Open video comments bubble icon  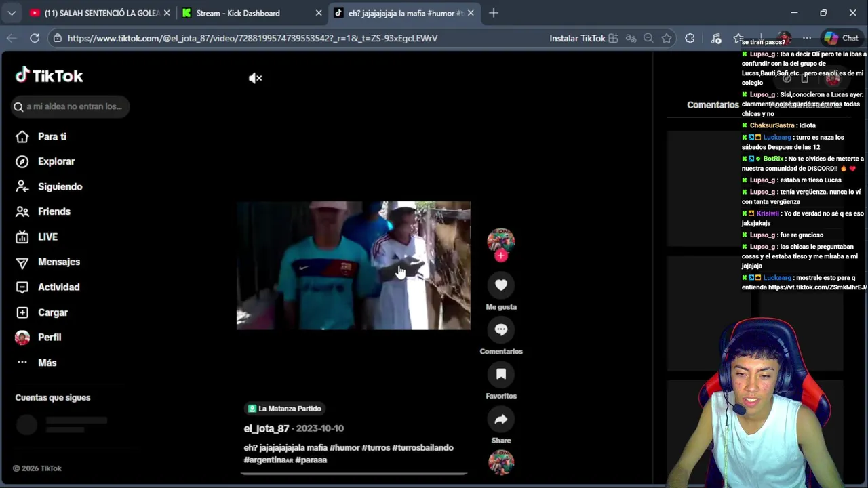[501, 329]
